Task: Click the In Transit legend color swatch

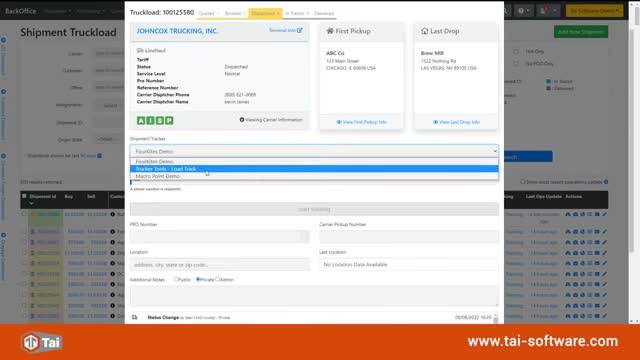Action: click(x=549, y=82)
